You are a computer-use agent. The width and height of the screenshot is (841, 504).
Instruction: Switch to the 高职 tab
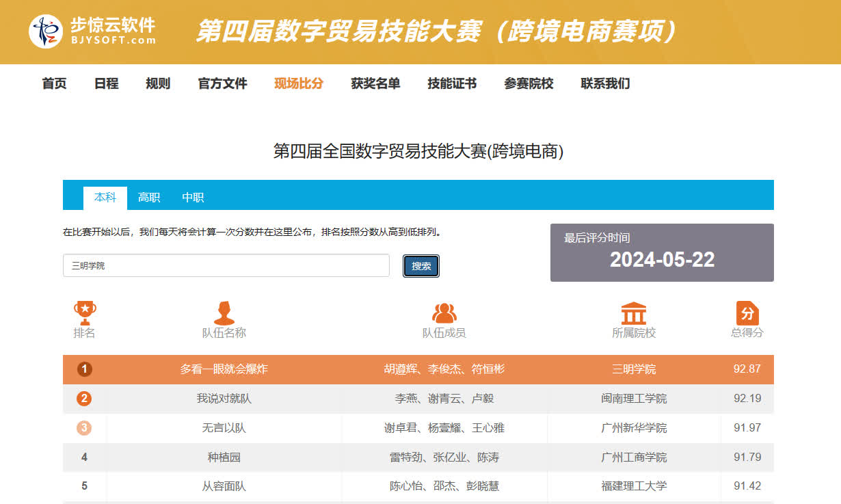pos(149,198)
